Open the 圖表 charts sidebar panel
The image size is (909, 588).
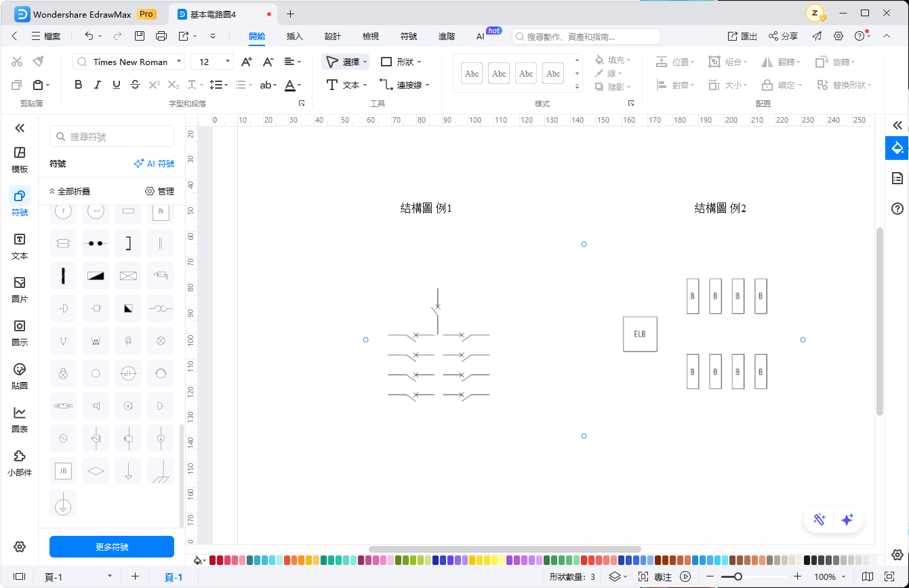(20, 419)
